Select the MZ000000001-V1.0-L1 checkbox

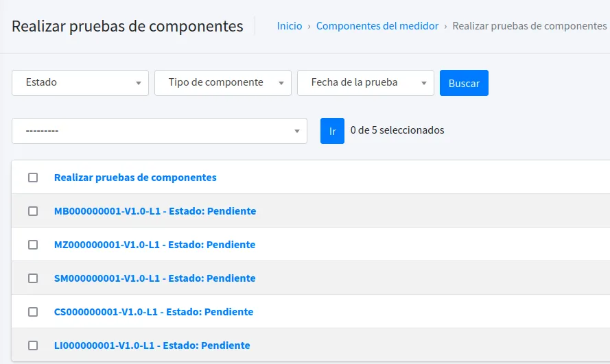click(33, 245)
